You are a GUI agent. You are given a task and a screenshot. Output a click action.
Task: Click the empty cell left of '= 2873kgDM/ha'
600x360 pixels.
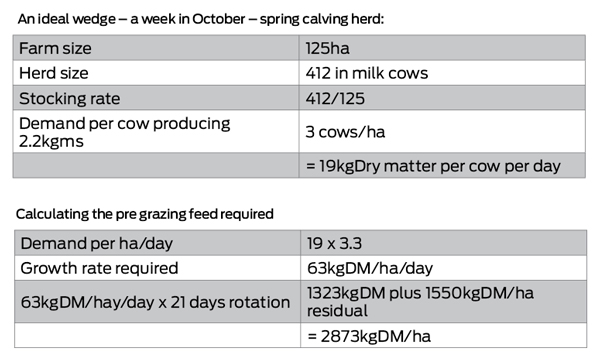[x=158, y=336]
